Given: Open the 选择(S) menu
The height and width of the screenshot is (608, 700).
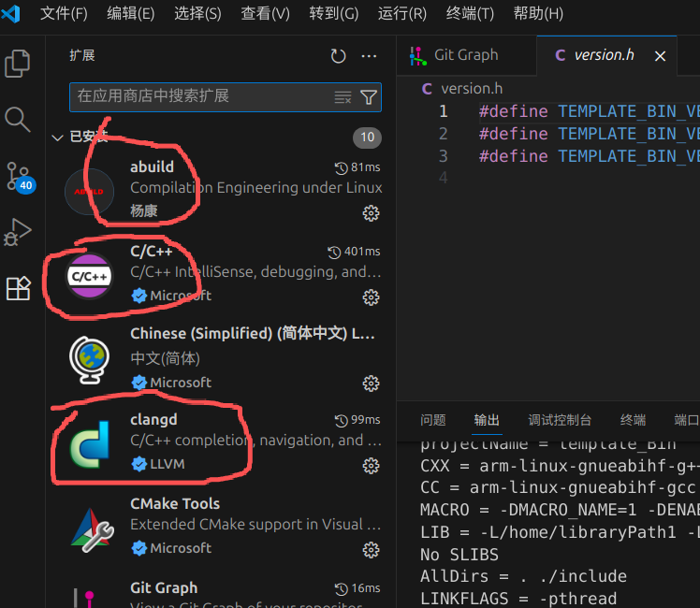Looking at the screenshot, I should coord(197,13).
